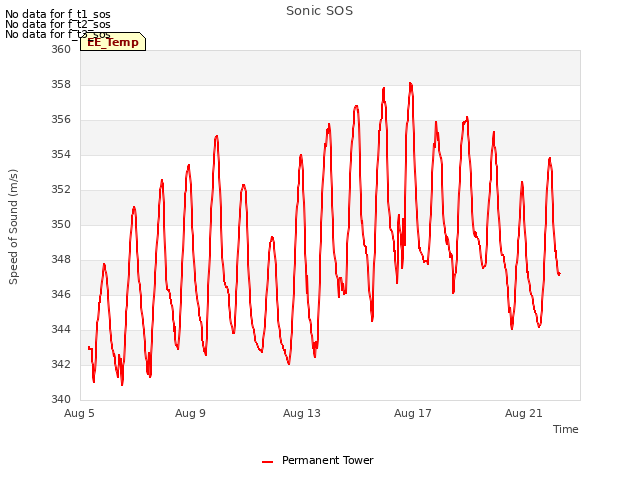Click the 360 y-axis tick label
This screenshot has width=640, height=480.
point(61,49)
